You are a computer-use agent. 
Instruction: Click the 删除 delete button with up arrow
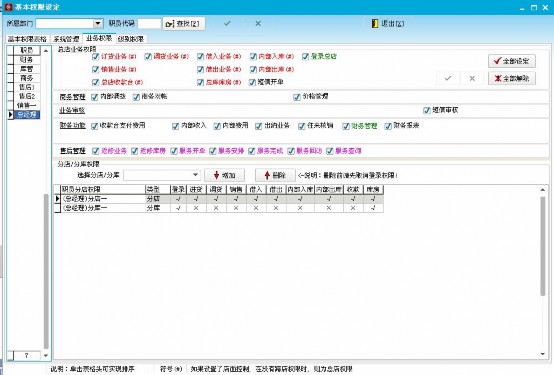275,175
